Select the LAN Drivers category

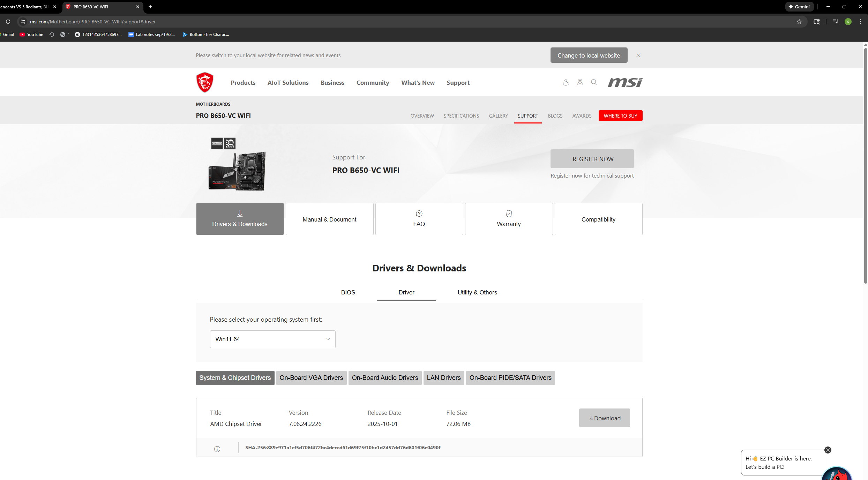[x=443, y=378]
